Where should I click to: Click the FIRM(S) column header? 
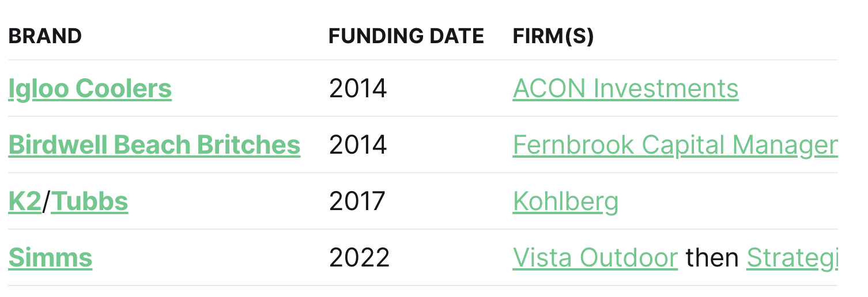[553, 36]
